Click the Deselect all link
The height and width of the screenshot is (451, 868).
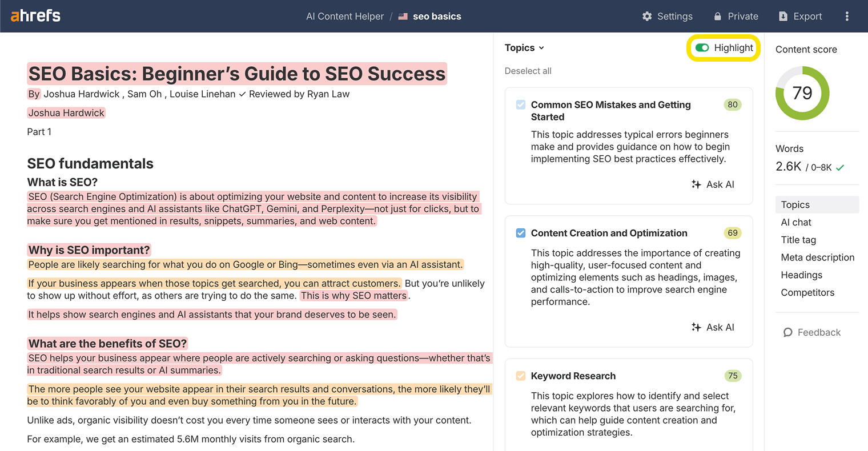pyautogui.click(x=528, y=71)
